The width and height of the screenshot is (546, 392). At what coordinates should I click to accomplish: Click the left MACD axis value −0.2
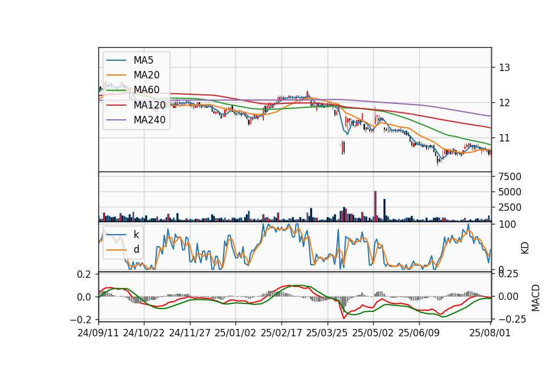80,319
